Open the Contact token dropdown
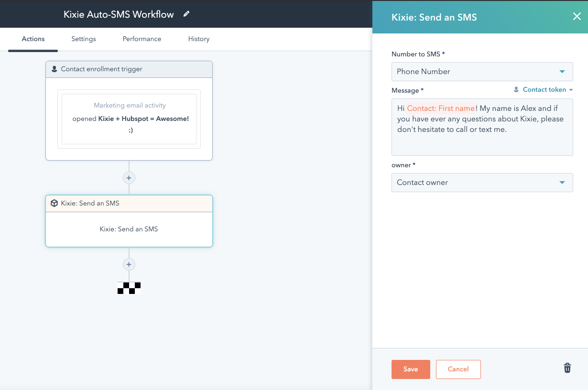Screen dimensions: 588x390 543,90
